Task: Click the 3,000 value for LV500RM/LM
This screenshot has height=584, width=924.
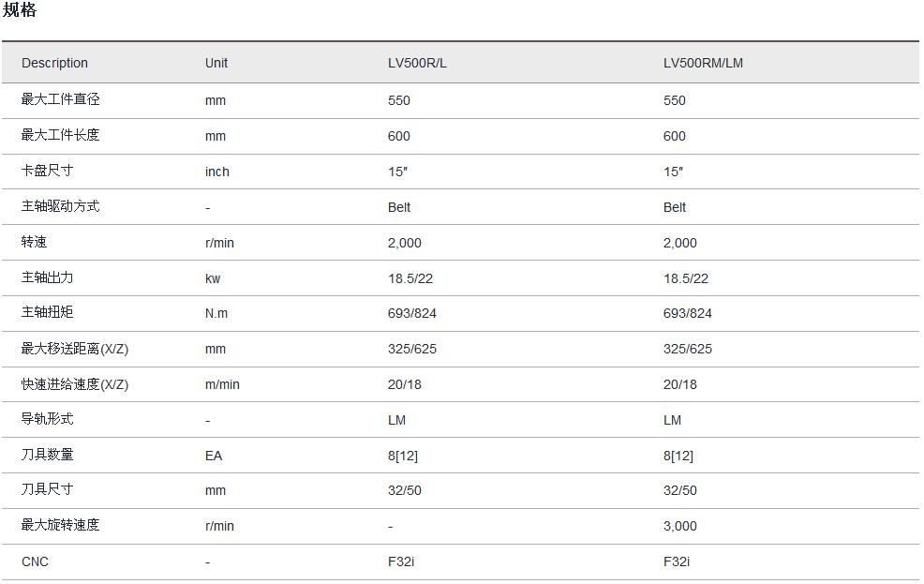Action: click(679, 526)
